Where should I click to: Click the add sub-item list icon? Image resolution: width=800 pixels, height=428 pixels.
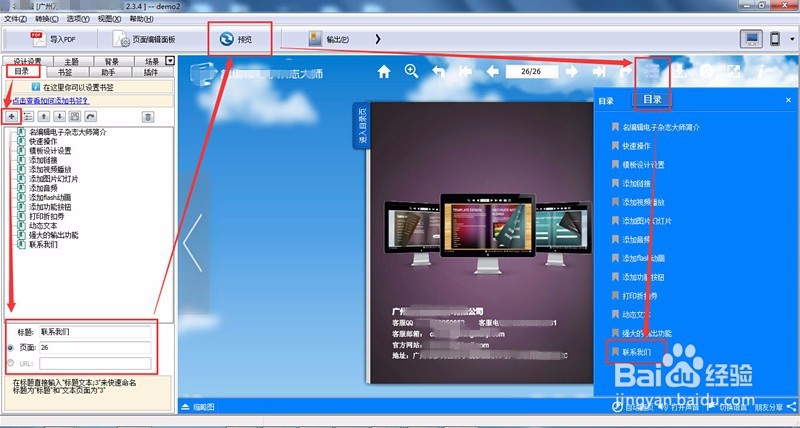point(28,117)
